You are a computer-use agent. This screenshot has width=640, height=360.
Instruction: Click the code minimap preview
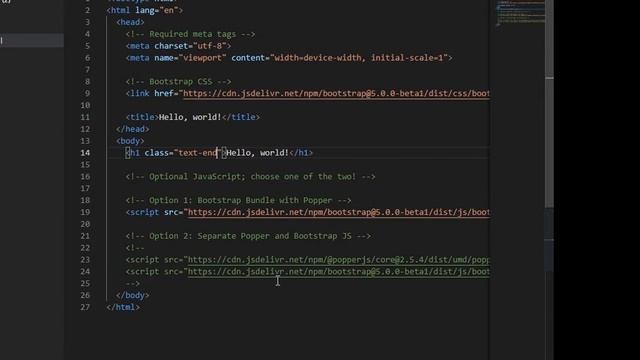point(520,13)
